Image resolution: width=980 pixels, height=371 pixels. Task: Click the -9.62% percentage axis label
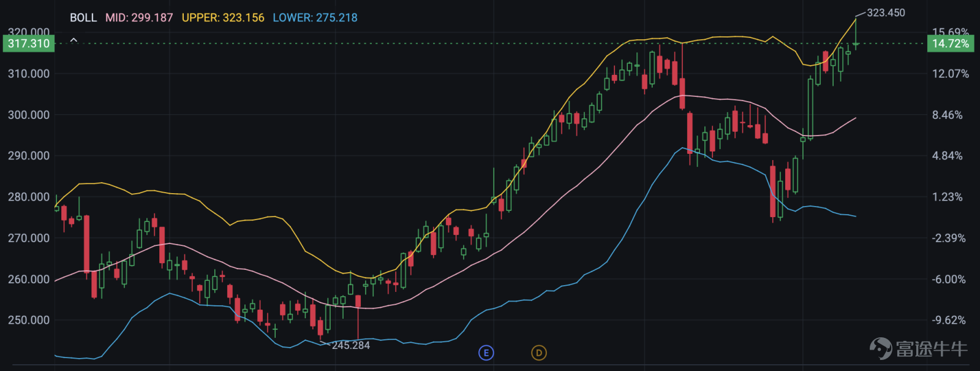point(949,320)
